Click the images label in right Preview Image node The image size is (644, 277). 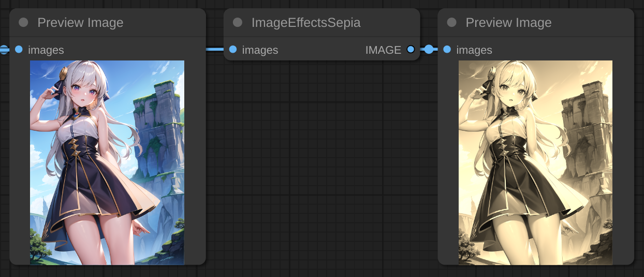(x=474, y=50)
